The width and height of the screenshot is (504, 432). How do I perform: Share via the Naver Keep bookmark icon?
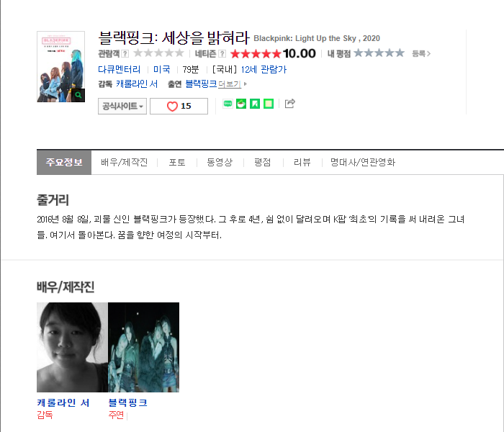tap(255, 104)
